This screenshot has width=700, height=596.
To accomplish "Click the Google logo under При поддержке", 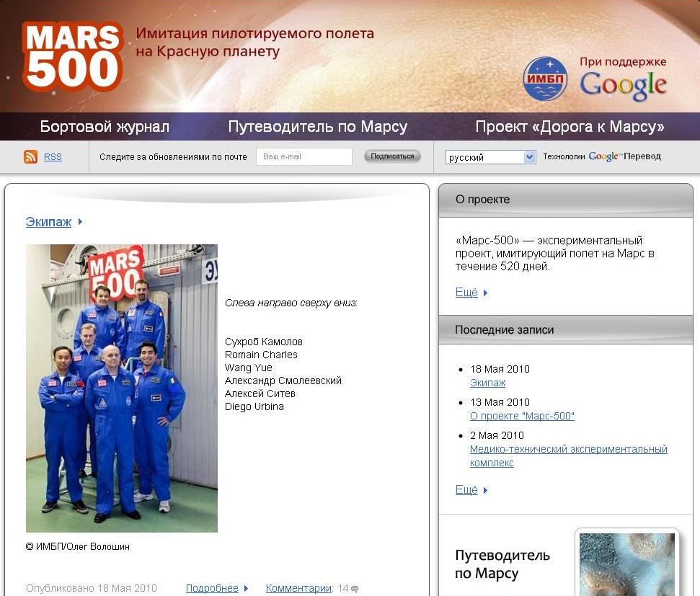I will coord(623,85).
